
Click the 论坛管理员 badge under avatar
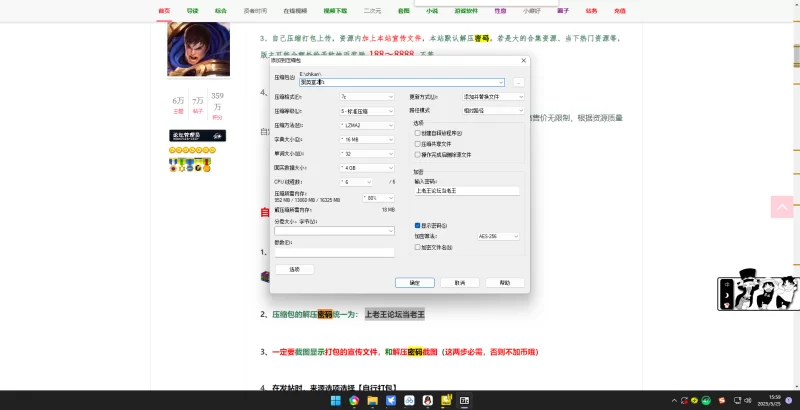click(197, 135)
